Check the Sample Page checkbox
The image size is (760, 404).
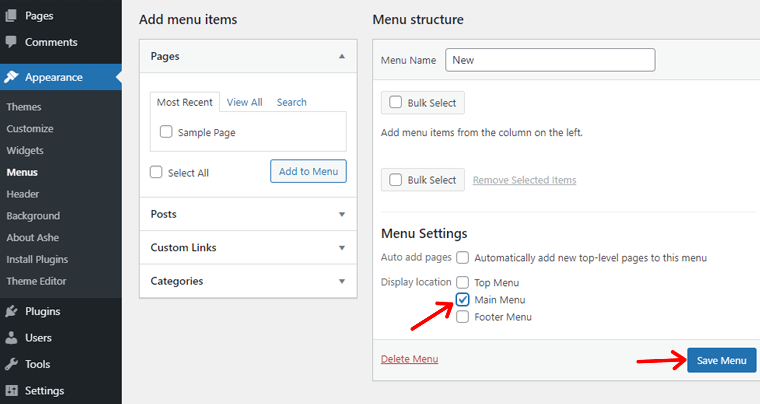click(x=166, y=132)
